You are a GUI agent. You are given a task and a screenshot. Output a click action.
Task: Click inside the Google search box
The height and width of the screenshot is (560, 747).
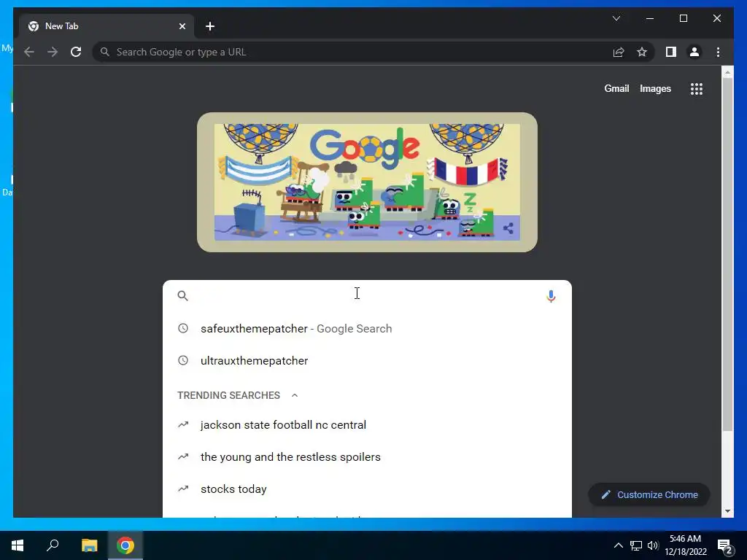tap(367, 296)
